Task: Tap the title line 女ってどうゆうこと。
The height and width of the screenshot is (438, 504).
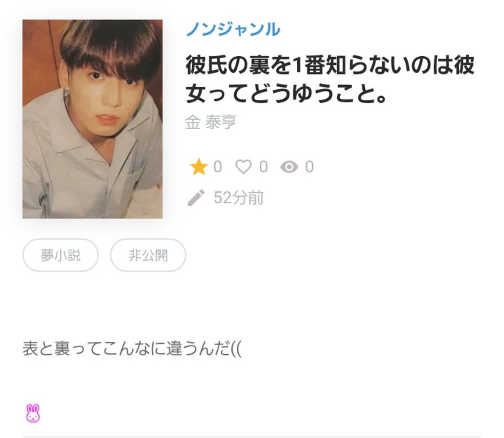Action: pyautogui.click(x=286, y=93)
